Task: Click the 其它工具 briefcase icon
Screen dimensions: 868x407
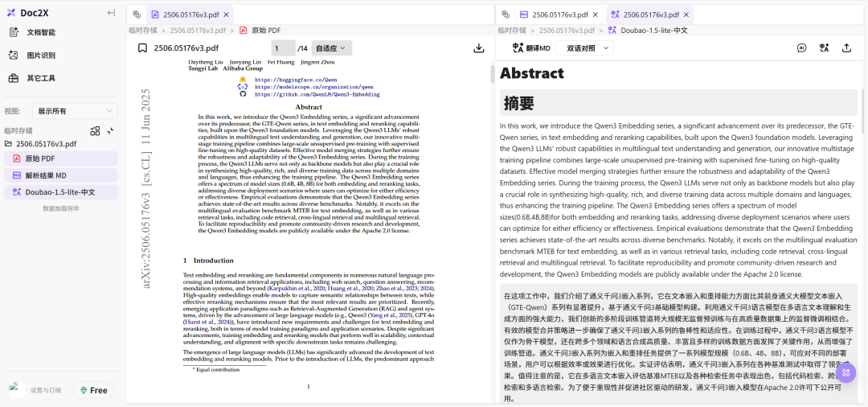Action: point(14,78)
